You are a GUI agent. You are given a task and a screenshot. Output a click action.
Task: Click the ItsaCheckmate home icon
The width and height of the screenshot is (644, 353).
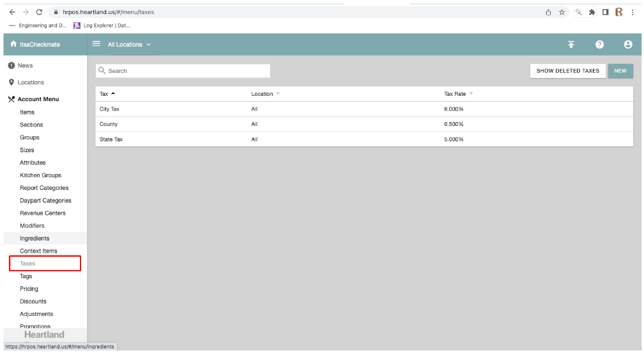tap(13, 45)
